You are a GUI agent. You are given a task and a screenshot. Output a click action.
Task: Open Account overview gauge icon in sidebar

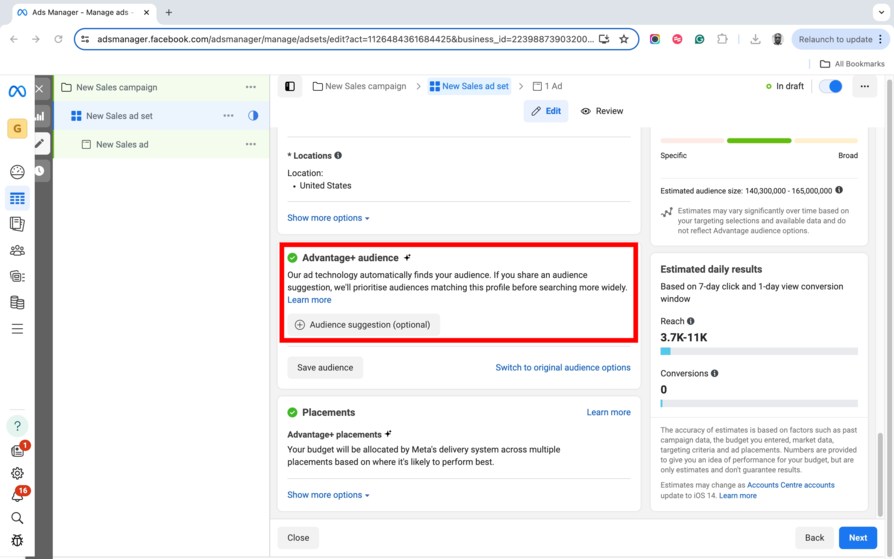tap(17, 172)
